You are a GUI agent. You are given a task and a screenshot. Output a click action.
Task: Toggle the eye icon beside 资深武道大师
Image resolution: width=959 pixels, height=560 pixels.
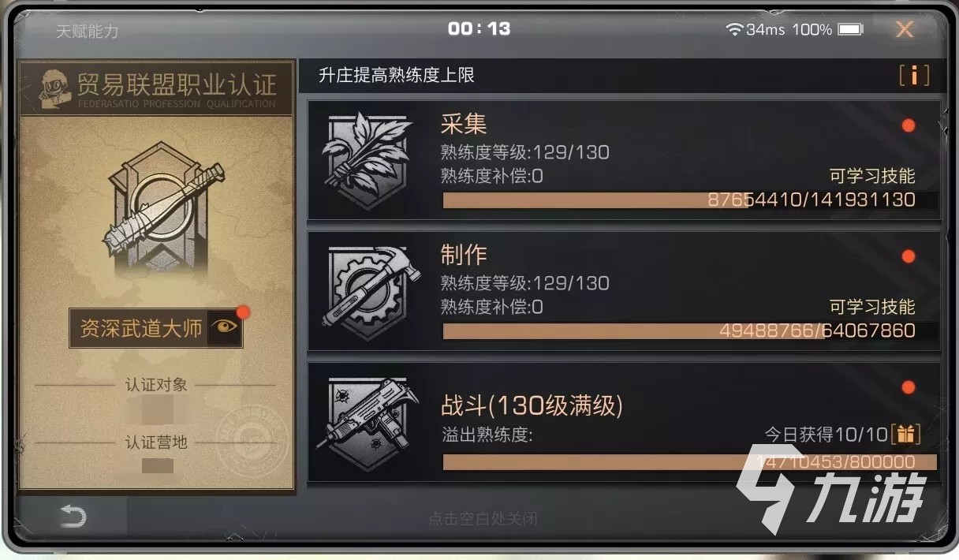click(x=224, y=328)
